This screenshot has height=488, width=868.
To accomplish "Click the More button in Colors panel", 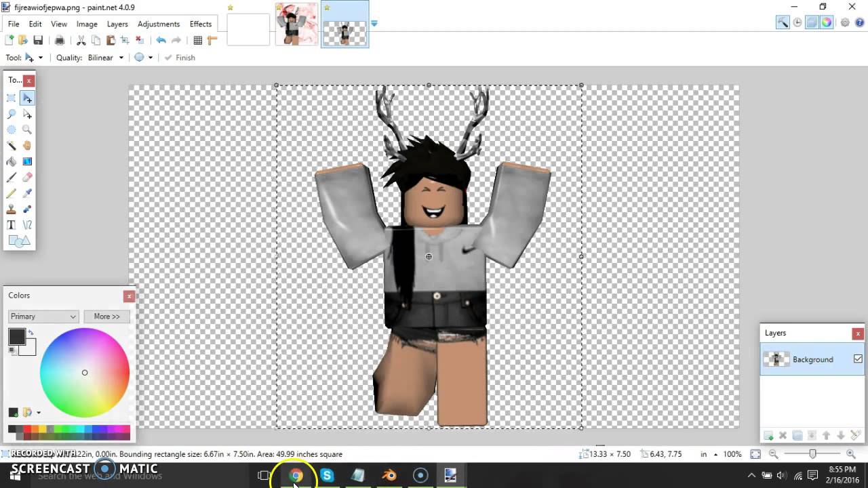I will pos(106,317).
